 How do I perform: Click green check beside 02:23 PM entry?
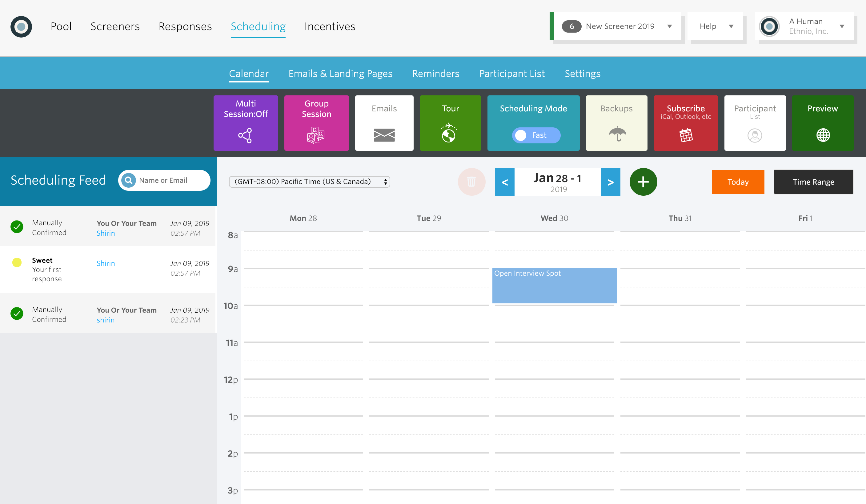(17, 313)
